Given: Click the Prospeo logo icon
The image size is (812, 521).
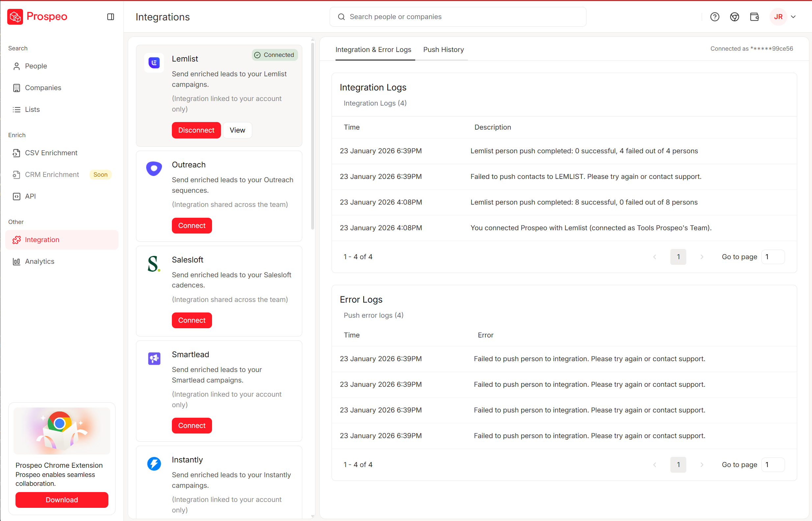Looking at the screenshot, I should tap(15, 16).
